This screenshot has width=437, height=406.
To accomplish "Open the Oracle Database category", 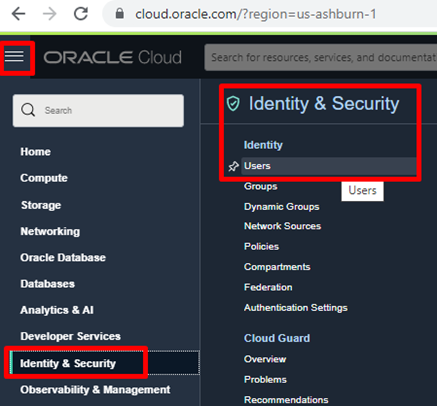I will 63,258.
